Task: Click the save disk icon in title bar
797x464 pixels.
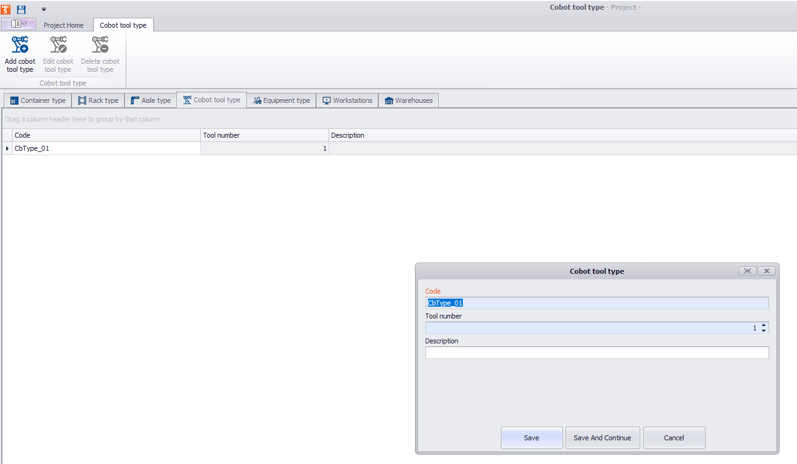Action: [x=21, y=9]
